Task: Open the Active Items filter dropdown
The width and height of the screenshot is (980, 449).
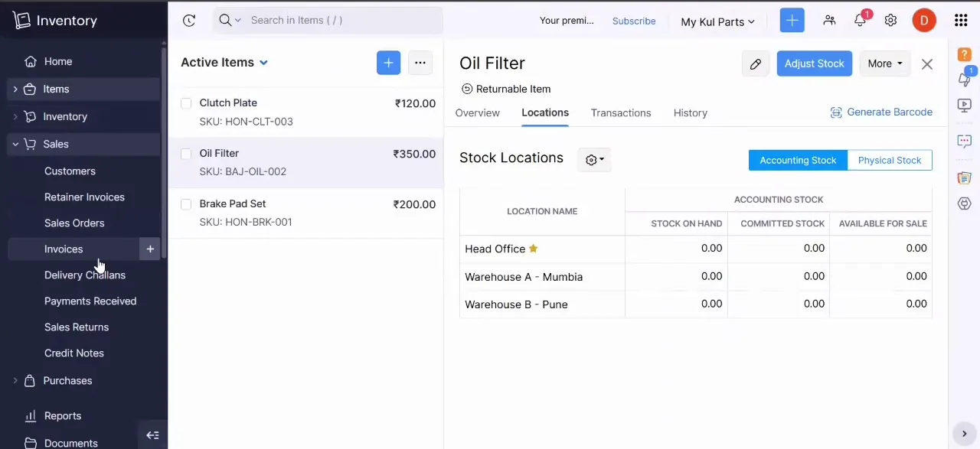Action: click(224, 63)
